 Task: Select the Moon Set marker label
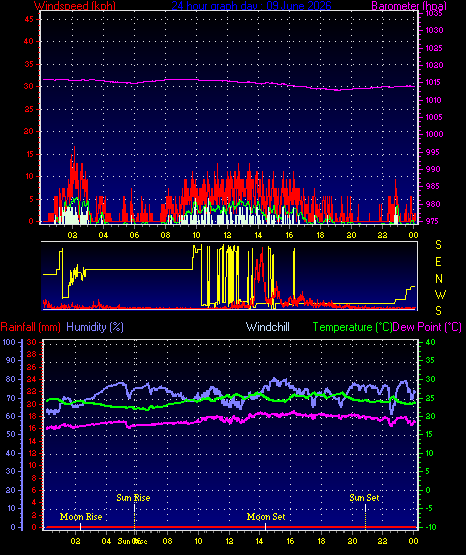(266, 517)
